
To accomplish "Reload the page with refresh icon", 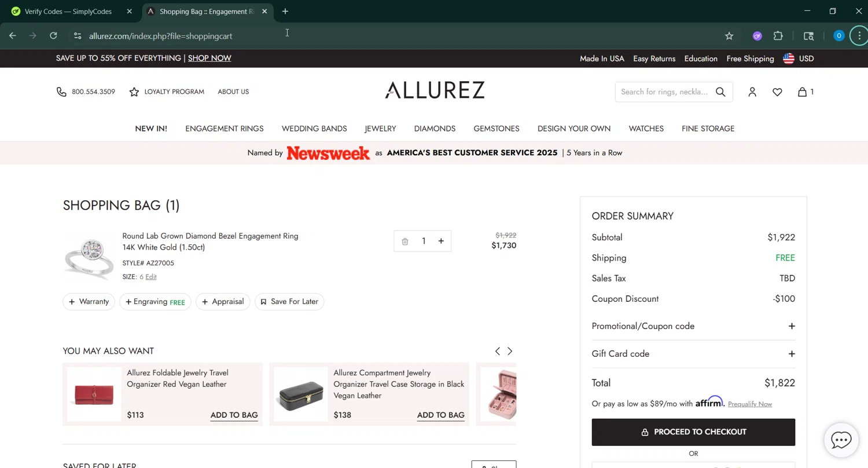I will (53, 36).
